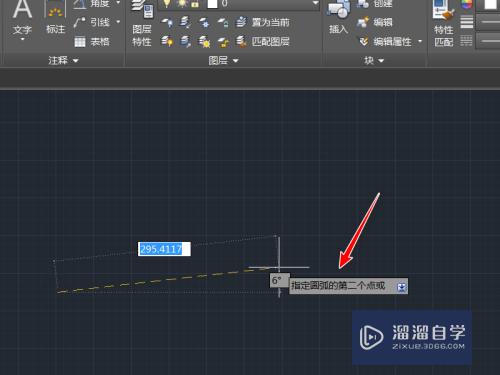Expand the 编辑属性 dropdown arrow
500x375 pixels.
click(420, 41)
